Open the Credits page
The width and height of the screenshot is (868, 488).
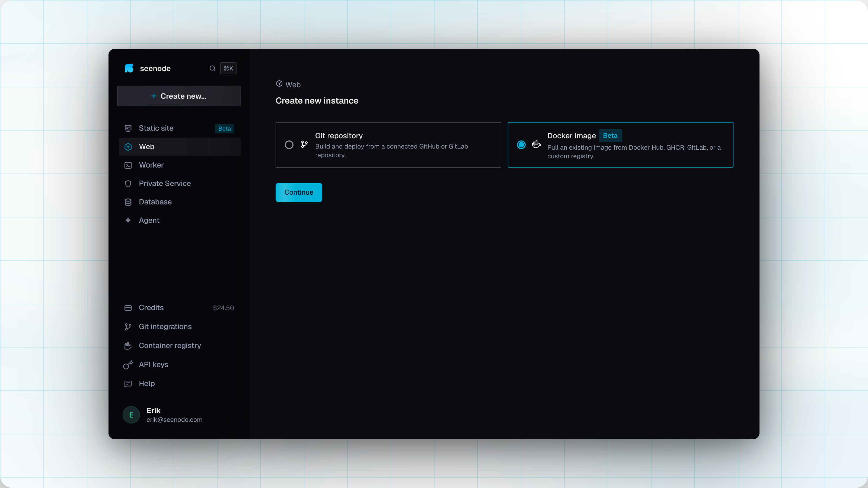pyautogui.click(x=180, y=308)
